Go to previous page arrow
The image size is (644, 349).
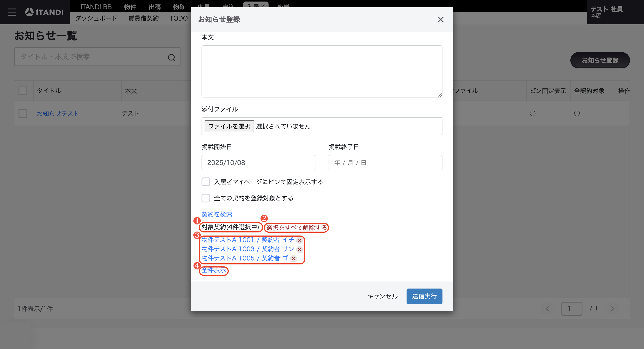tap(547, 309)
